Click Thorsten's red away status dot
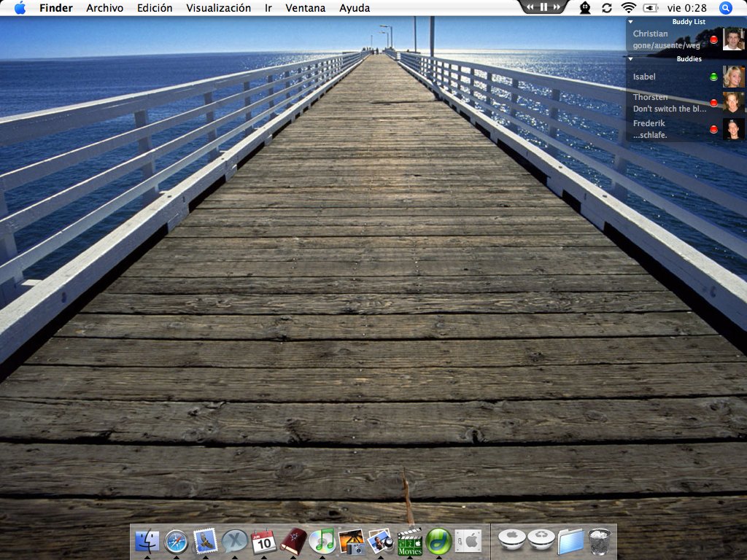 [x=713, y=103]
